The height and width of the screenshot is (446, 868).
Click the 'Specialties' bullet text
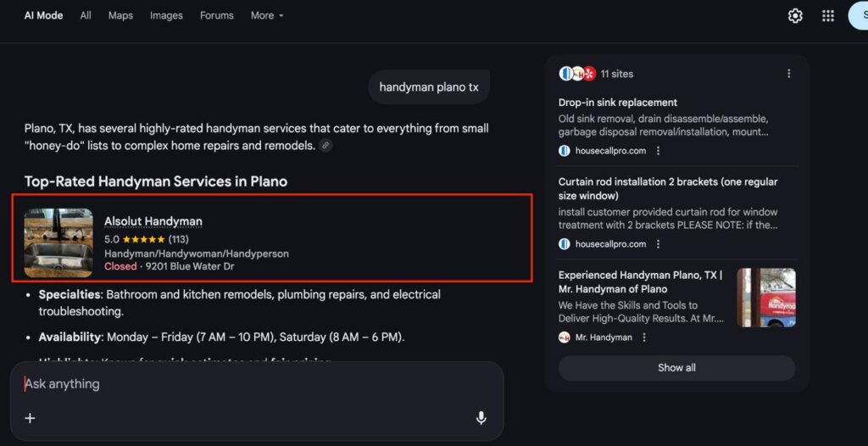[240, 303]
